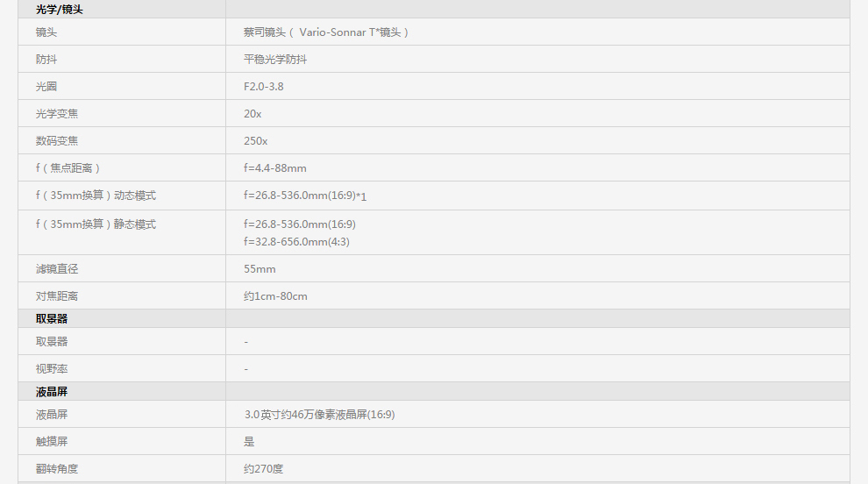This screenshot has width=868, height=484.
Task: Click the 取景器 section header
Action: pyautogui.click(x=52, y=319)
